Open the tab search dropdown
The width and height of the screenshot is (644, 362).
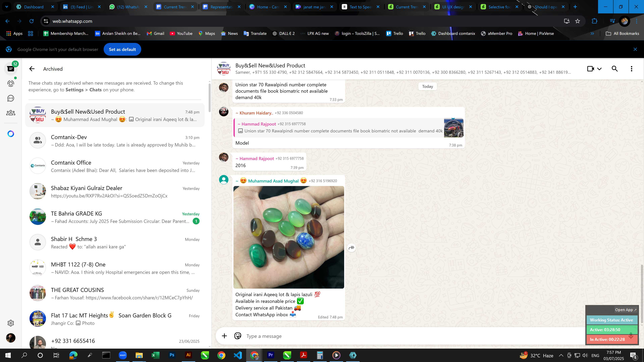7,7
